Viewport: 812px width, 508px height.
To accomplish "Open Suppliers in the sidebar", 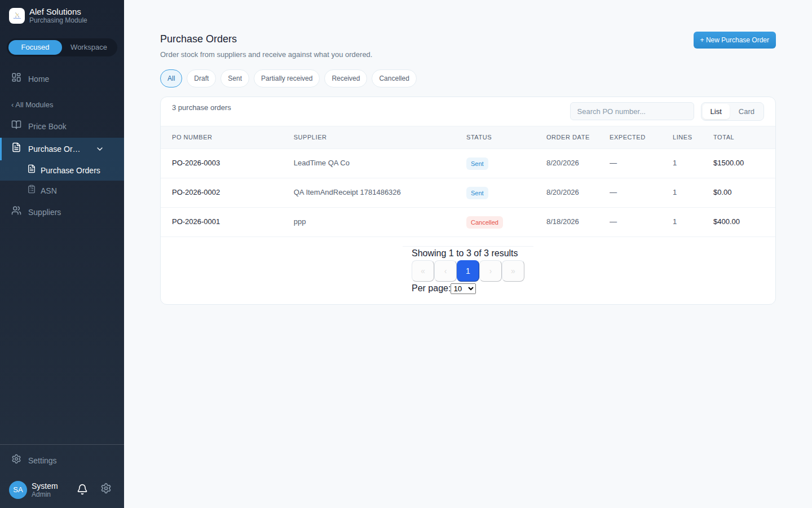I will click(x=62, y=212).
